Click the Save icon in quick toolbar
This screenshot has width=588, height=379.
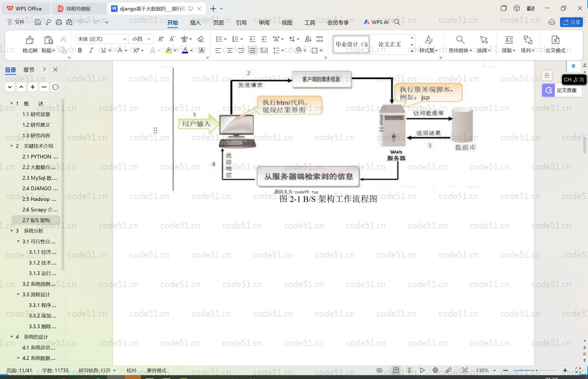38,22
